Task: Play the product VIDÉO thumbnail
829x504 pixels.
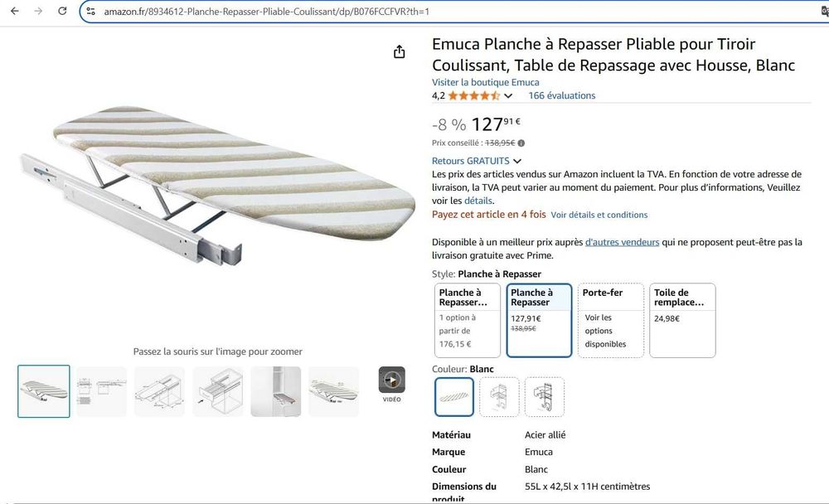Action: pos(392,380)
